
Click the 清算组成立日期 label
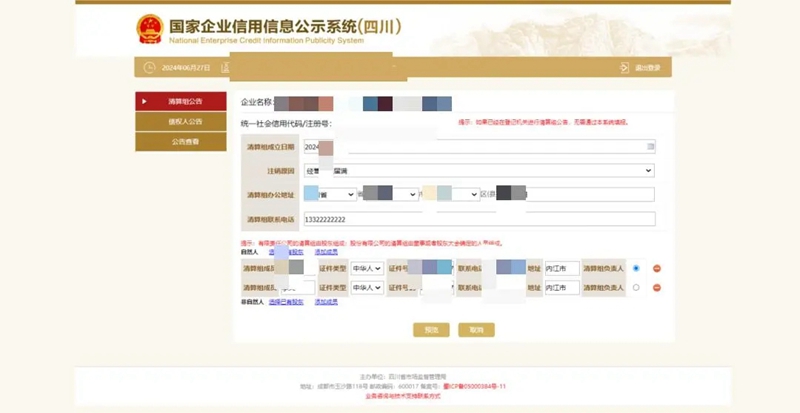(271, 147)
